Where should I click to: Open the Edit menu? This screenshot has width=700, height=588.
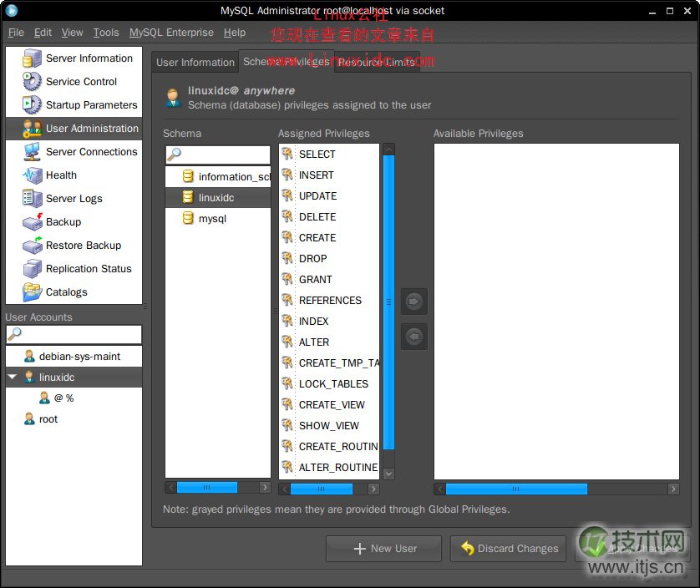(x=43, y=33)
